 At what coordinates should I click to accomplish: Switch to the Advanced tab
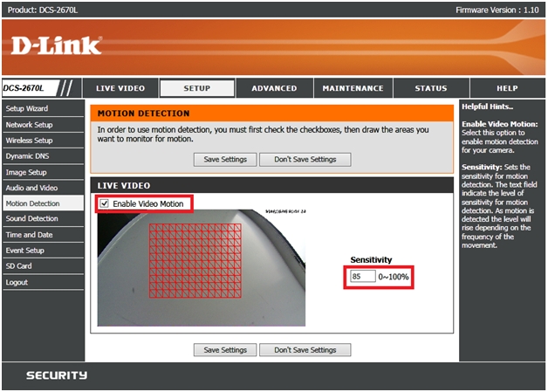[274, 88]
